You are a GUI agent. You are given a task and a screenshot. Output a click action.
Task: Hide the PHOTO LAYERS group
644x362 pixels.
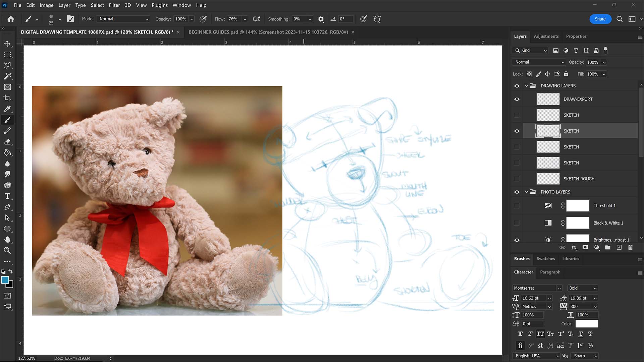tap(517, 192)
